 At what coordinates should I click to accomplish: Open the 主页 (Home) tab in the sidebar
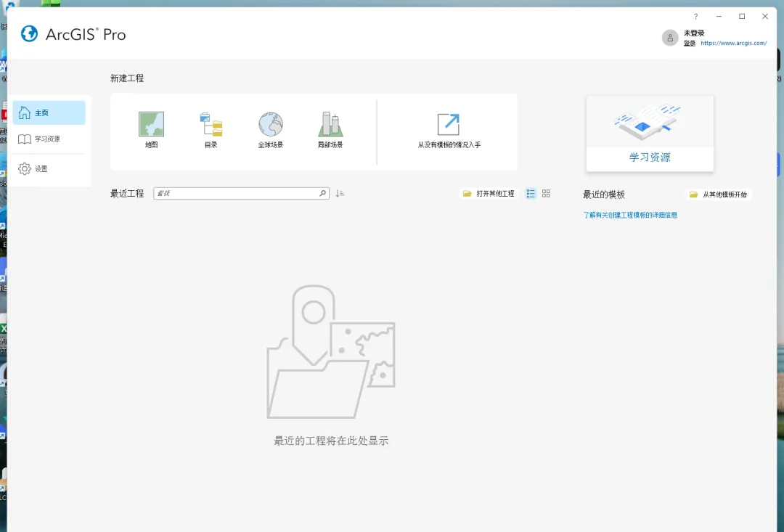(x=49, y=113)
